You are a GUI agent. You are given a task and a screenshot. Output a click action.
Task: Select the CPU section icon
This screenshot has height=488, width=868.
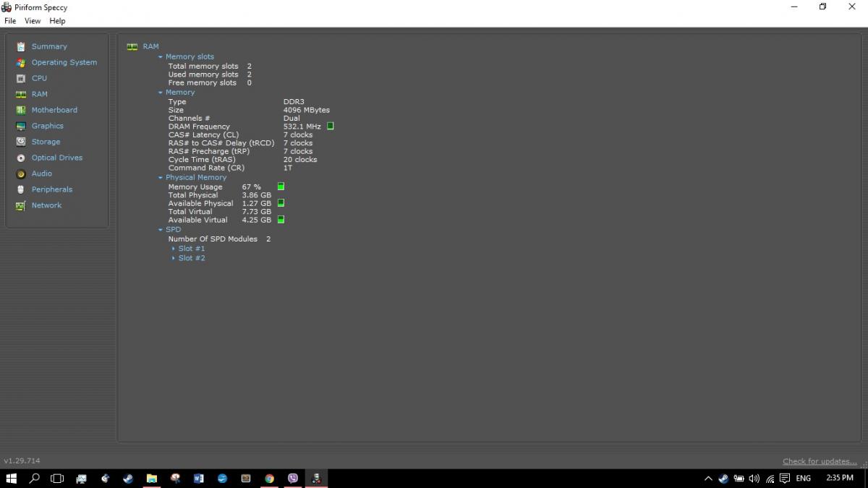[21, 78]
